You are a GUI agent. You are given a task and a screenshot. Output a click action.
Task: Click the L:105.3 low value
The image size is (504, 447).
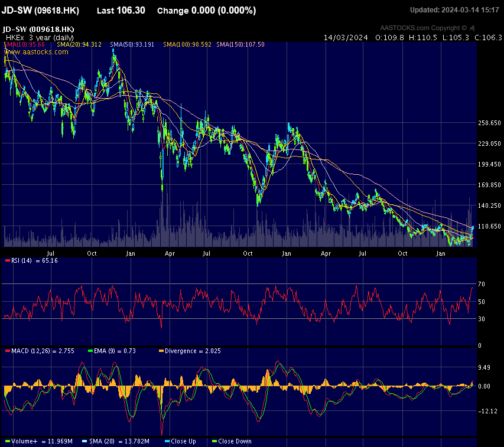coord(456,38)
